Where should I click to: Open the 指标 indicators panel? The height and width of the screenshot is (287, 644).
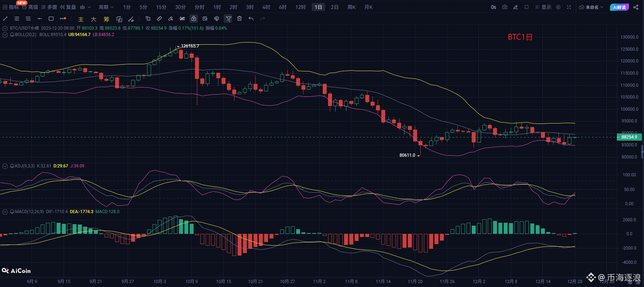(x=11, y=7)
